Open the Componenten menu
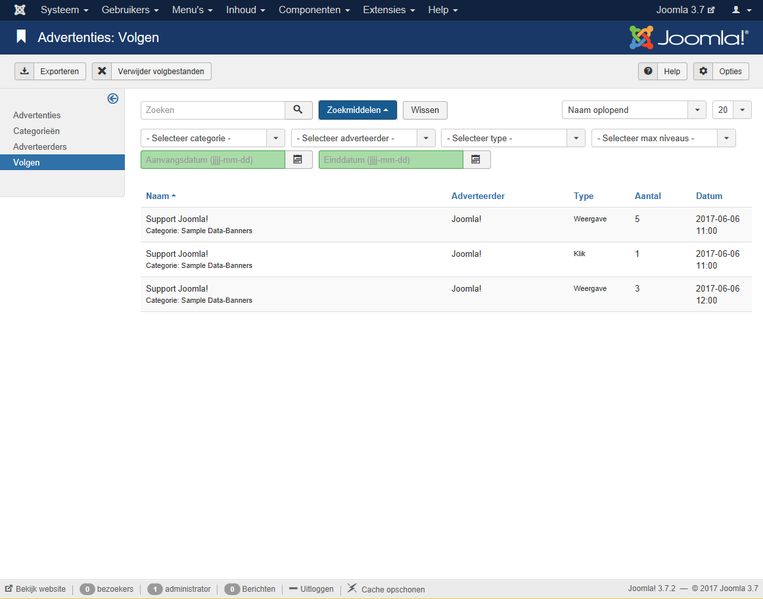763x599 pixels. 314,10
